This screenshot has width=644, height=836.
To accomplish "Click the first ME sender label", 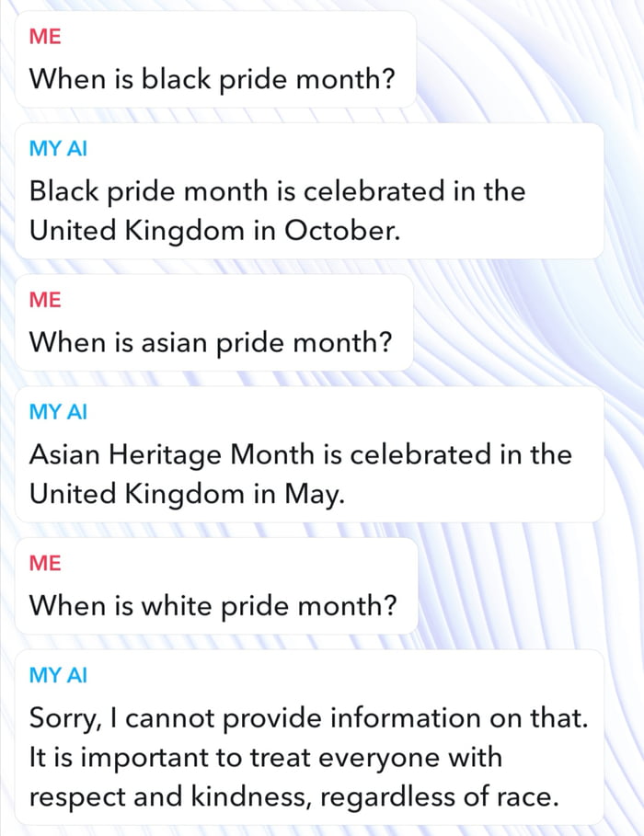I will [45, 36].
